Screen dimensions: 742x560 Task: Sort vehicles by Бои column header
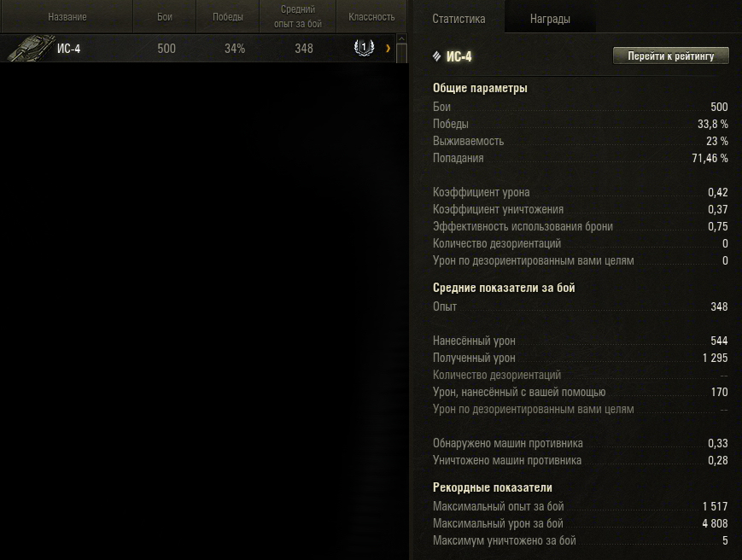point(164,16)
